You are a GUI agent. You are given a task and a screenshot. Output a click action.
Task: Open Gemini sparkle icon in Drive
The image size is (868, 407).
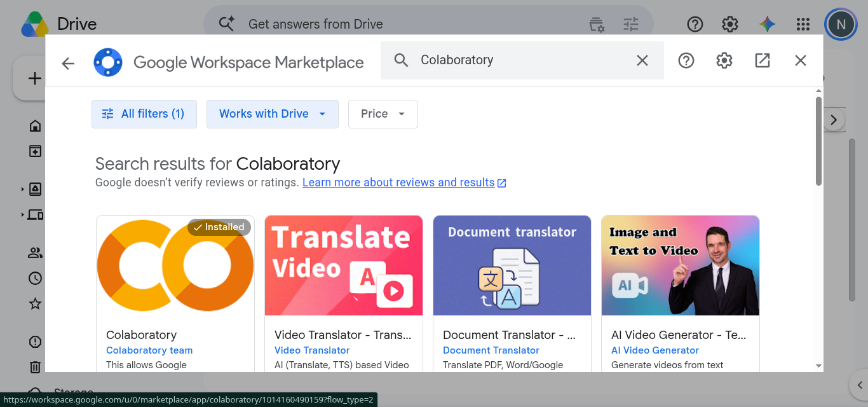pos(767,24)
